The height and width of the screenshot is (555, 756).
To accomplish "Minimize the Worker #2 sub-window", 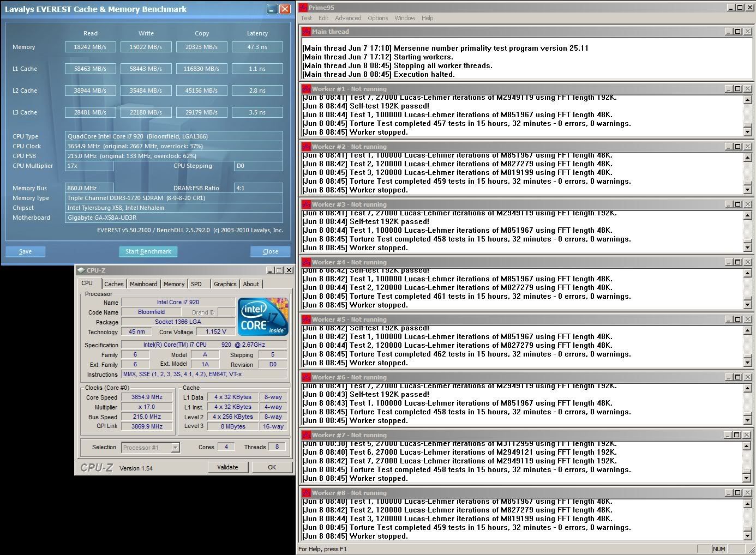I will (x=728, y=147).
